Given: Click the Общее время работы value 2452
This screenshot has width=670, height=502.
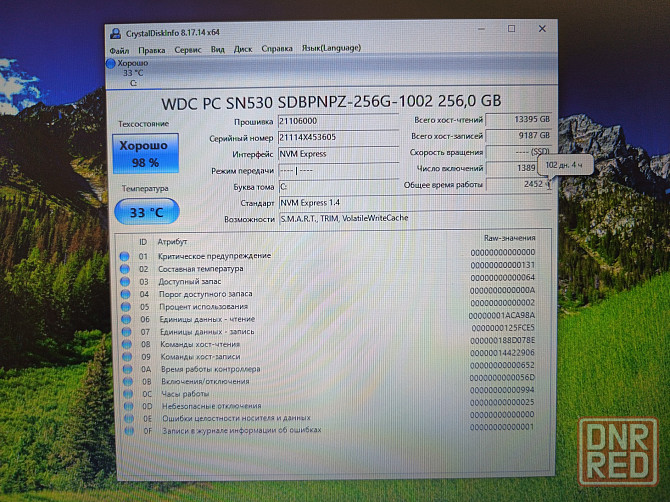Looking at the screenshot, I should [x=518, y=184].
